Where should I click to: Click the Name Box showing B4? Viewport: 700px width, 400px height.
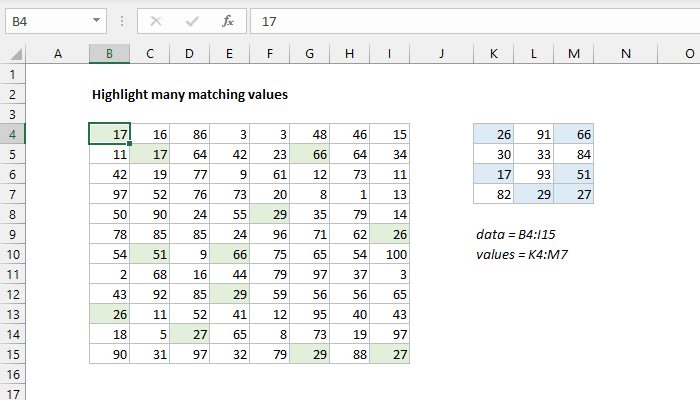click(x=45, y=19)
